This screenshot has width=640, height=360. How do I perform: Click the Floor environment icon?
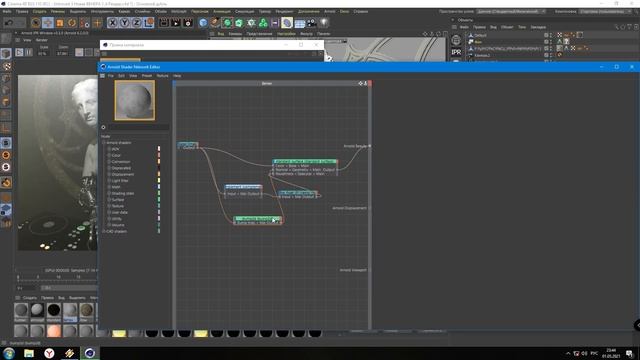click(300, 23)
